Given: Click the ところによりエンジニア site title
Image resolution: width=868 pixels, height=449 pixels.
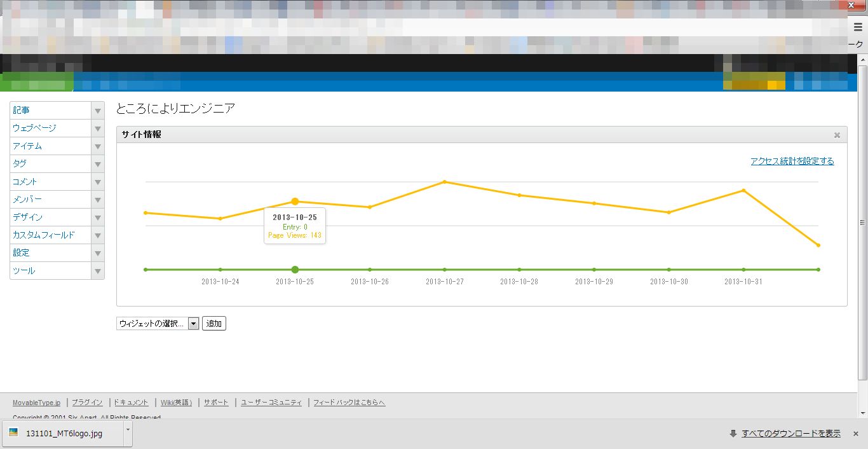Looking at the screenshot, I should pos(175,109).
